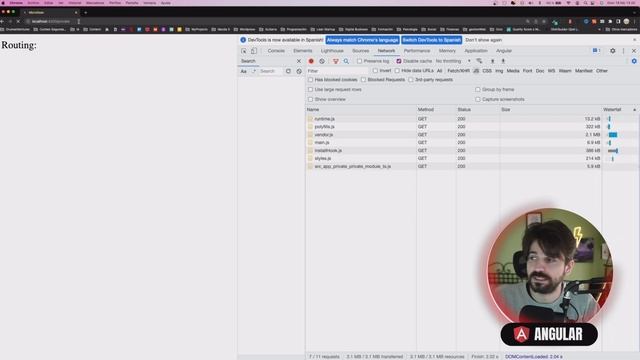Open the Chrome menu in macOS menu bar
Image resolution: width=640 pixels, height=360 pixels.
[16, 3]
